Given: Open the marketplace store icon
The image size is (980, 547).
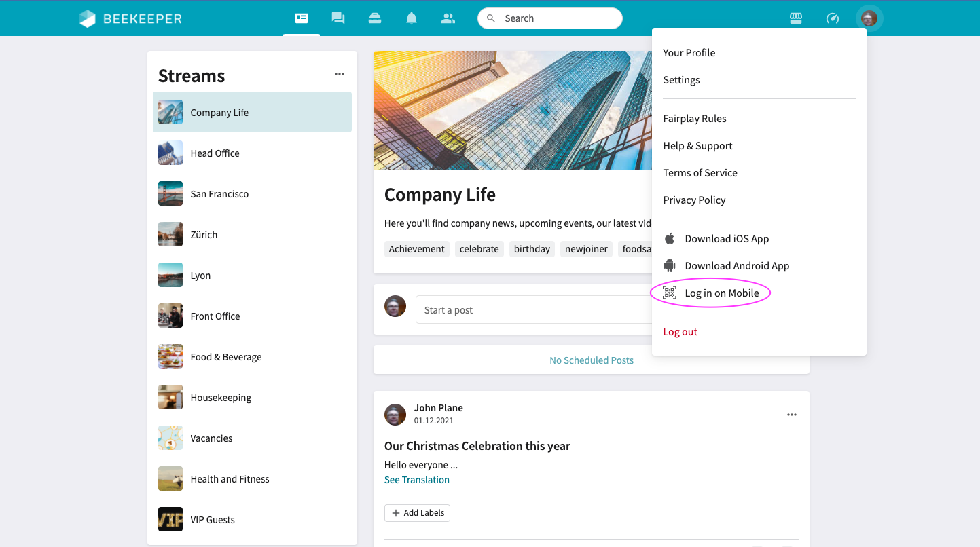Looking at the screenshot, I should tap(796, 18).
